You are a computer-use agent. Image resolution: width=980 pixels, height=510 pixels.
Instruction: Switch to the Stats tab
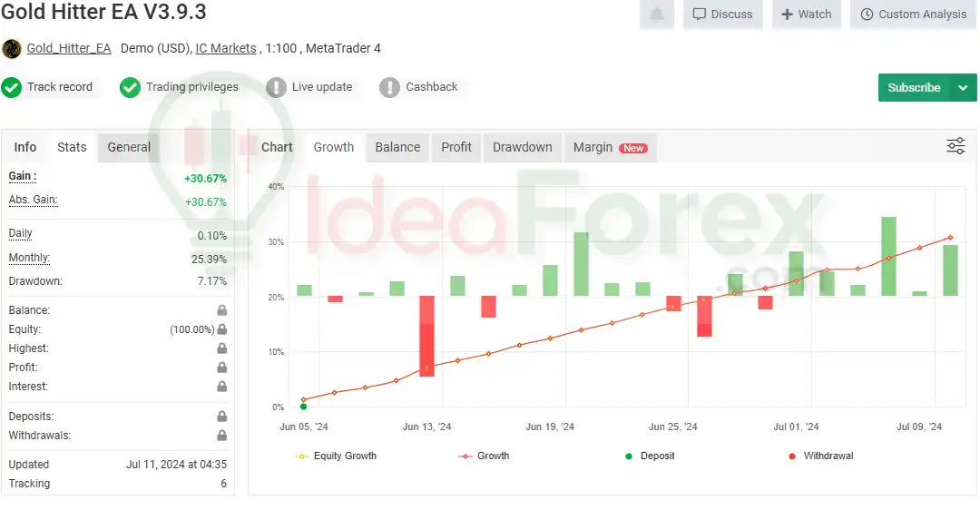(x=72, y=147)
